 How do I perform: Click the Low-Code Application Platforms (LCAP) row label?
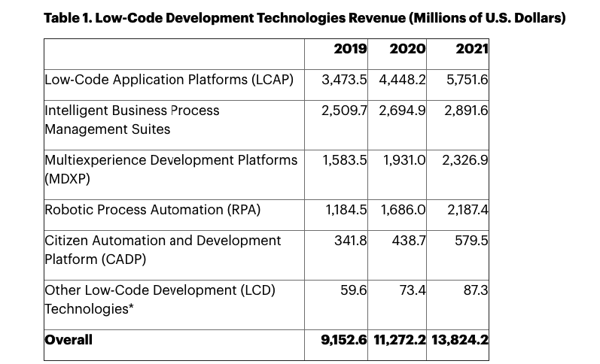pos(169,79)
